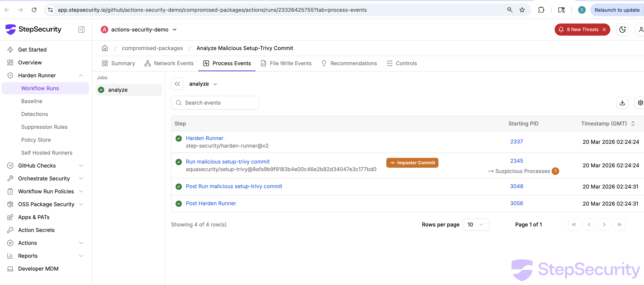Collapse jobs pane with double-chevron button
Screen dimensions: 644x285
click(177, 84)
